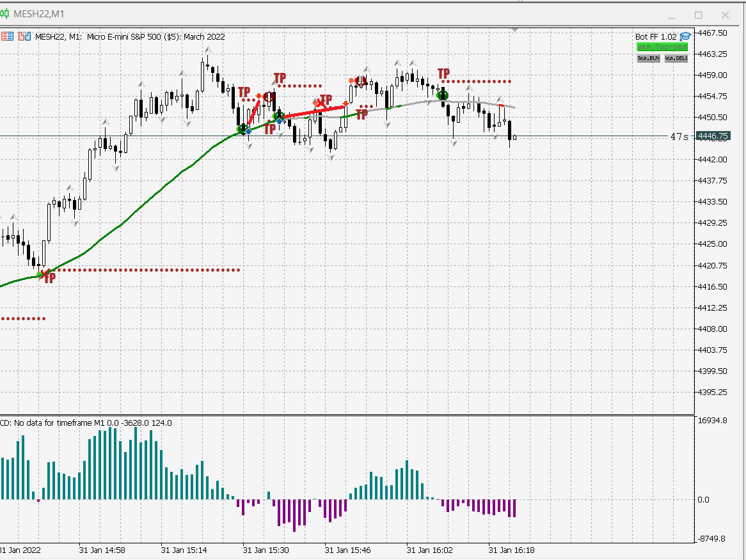The image size is (746, 560).
Task: Select the current price label 4446.75
Action: pyautogui.click(x=712, y=136)
